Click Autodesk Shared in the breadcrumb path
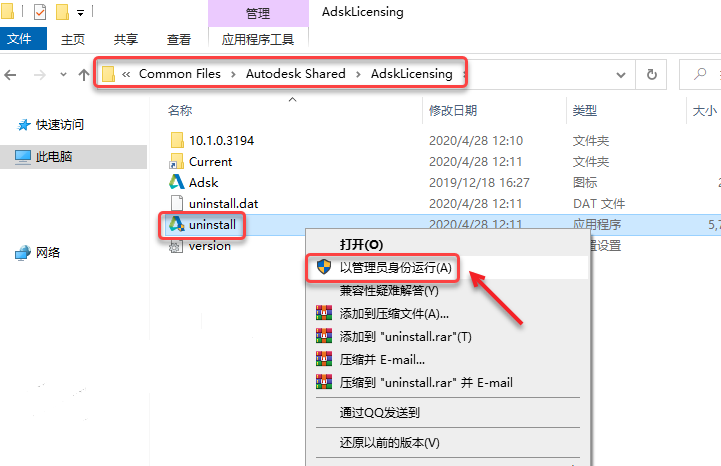The image size is (721, 466). 295,74
